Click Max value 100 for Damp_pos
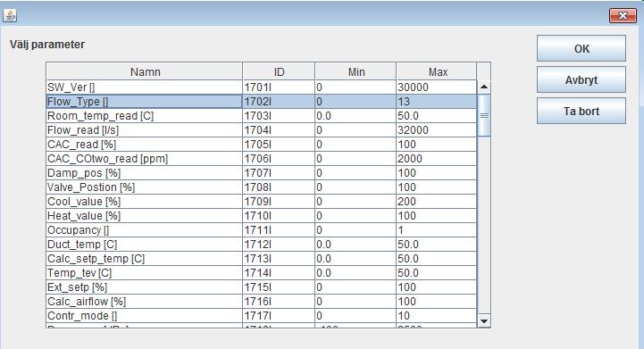This screenshot has width=644, height=349. click(x=437, y=173)
